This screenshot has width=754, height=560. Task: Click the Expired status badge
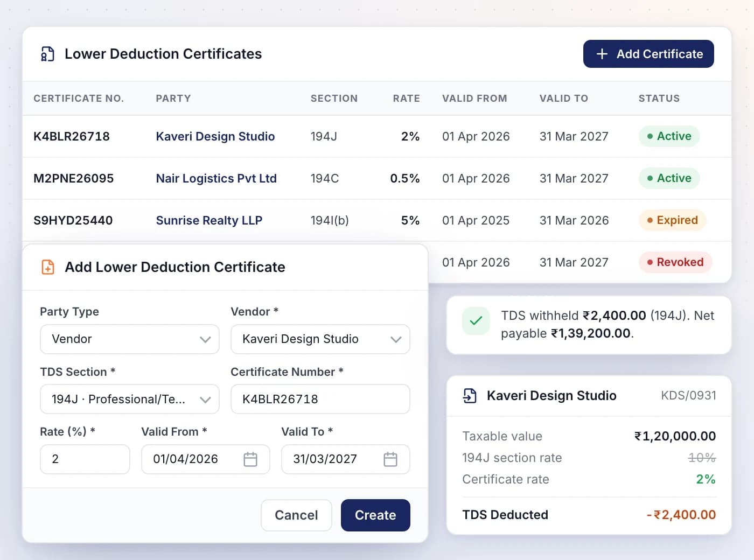click(673, 220)
